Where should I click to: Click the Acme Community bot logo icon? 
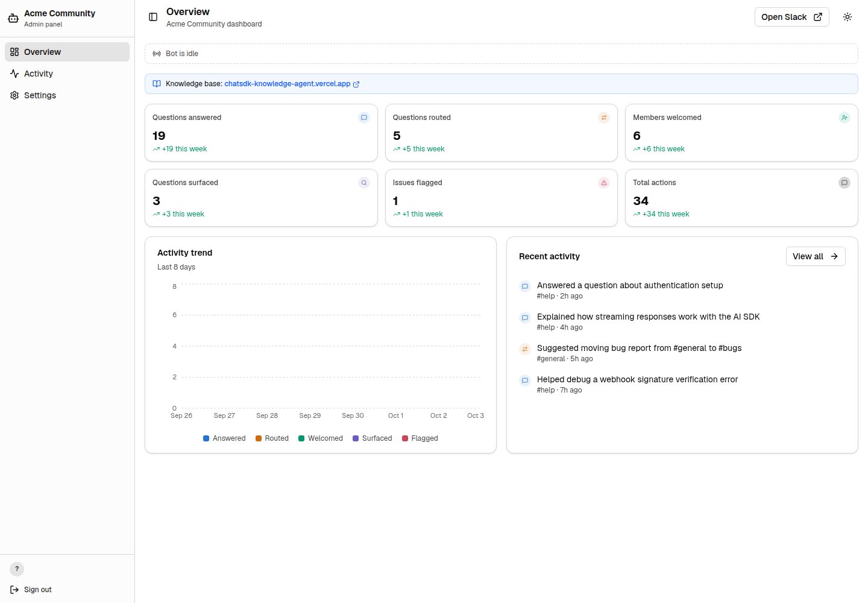click(x=13, y=18)
